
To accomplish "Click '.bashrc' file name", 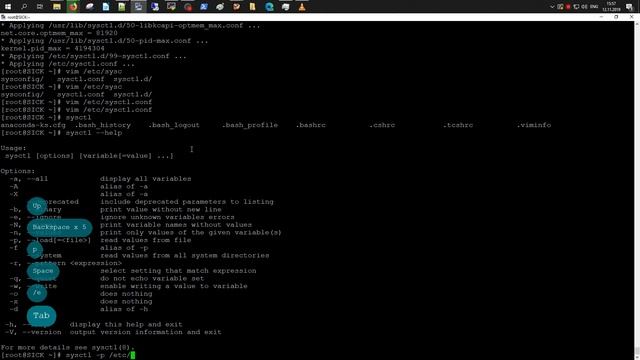I will coord(311,125).
